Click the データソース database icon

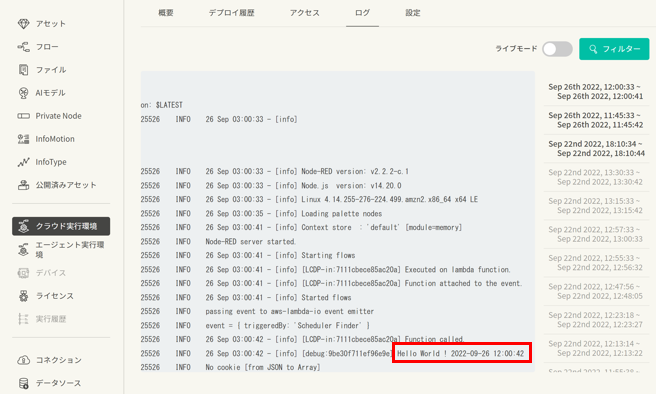tap(23, 383)
